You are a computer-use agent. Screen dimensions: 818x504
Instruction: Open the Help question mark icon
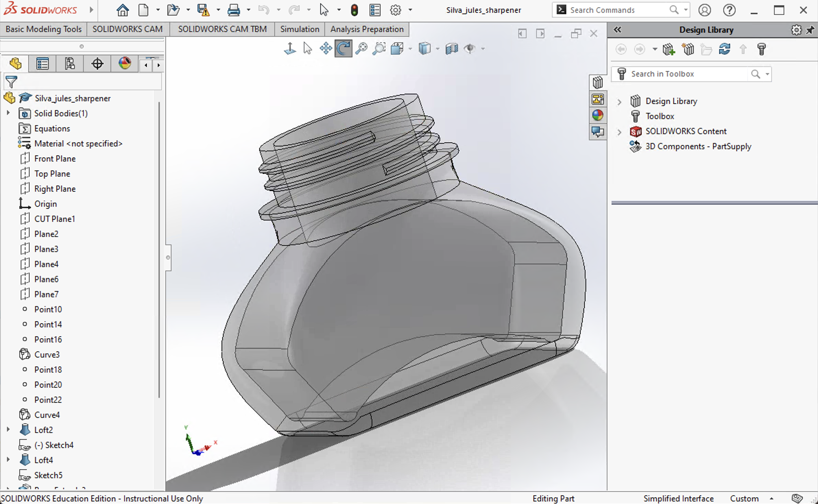pos(729,10)
